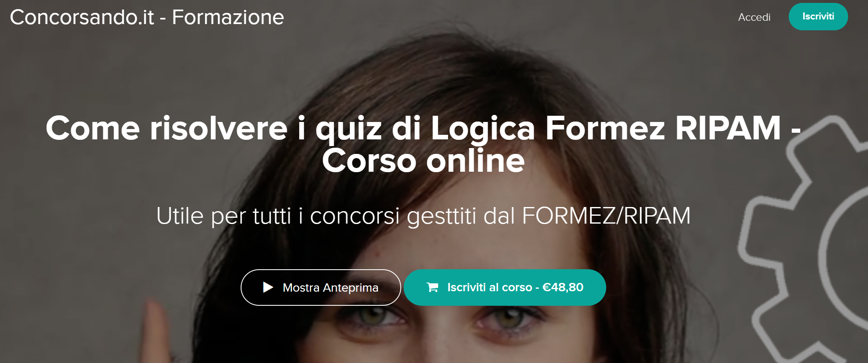This screenshot has width=868, height=363.
Task: Open the Accedi login link
Action: click(754, 17)
